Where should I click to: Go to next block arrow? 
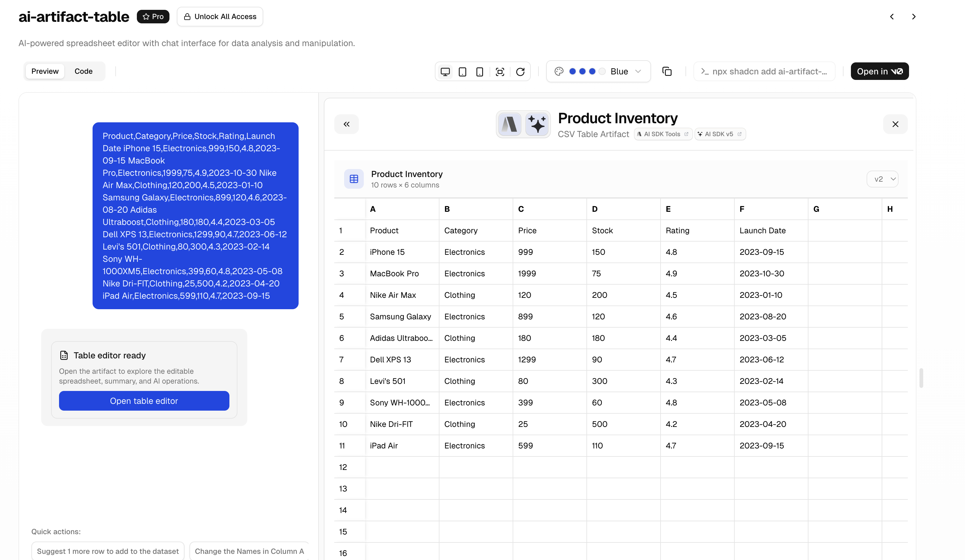[914, 17]
